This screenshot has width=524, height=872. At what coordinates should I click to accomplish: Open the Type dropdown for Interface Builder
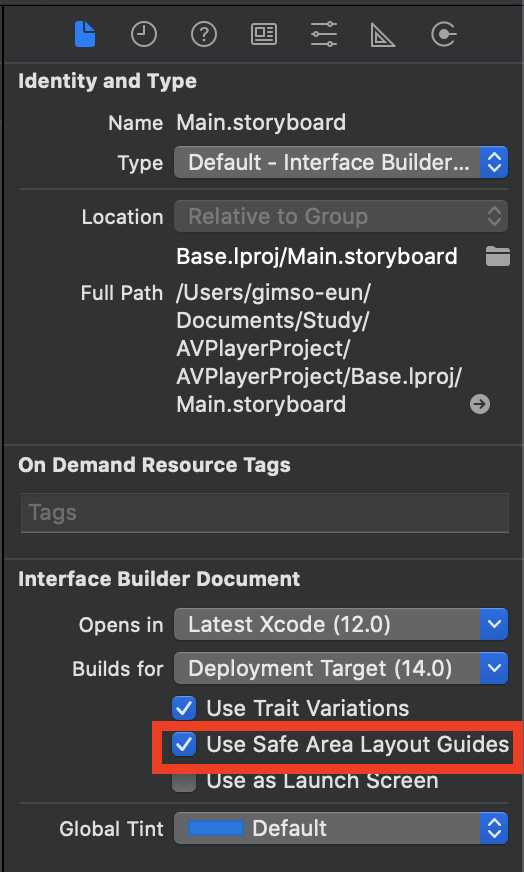pyautogui.click(x=340, y=162)
